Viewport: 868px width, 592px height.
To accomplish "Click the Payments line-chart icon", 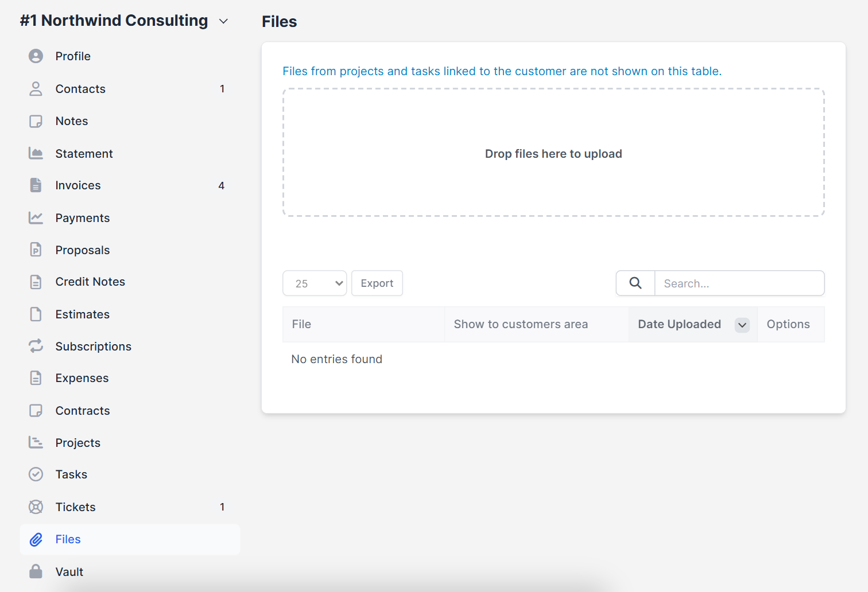I will [x=36, y=218].
